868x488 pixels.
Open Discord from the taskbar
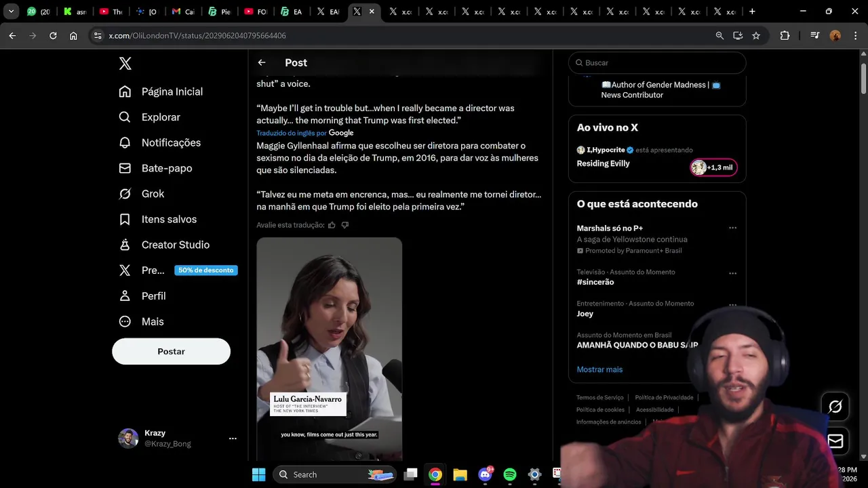point(485,474)
